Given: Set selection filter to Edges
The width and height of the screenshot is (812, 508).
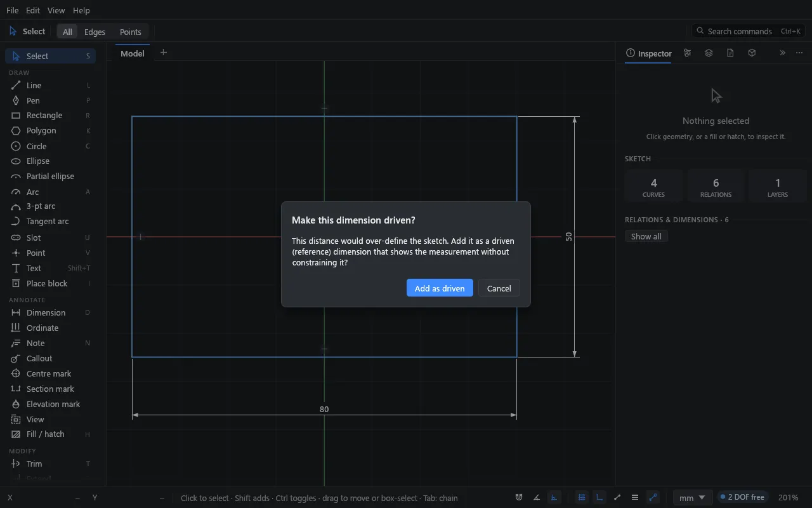Looking at the screenshot, I should click(95, 32).
